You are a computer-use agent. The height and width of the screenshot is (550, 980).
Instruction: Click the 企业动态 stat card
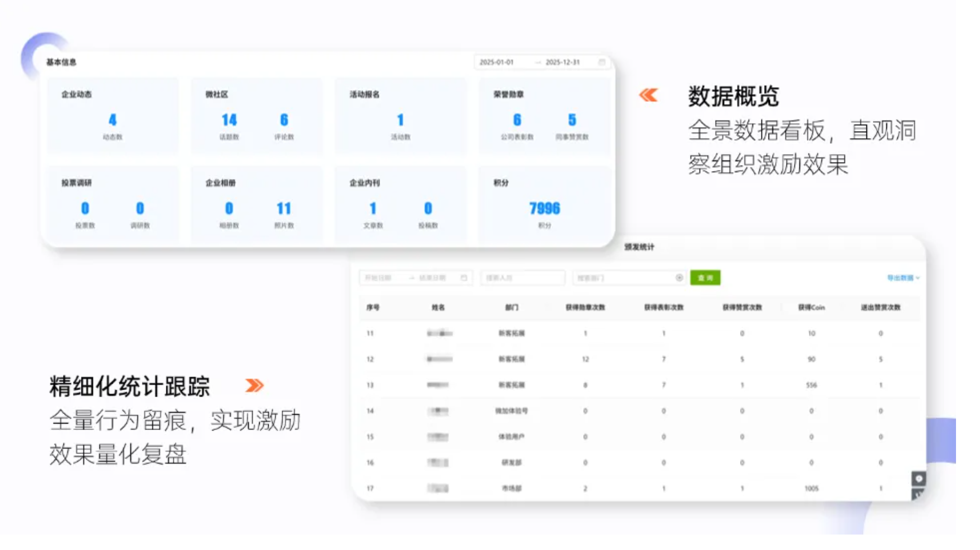pyautogui.click(x=113, y=116)
